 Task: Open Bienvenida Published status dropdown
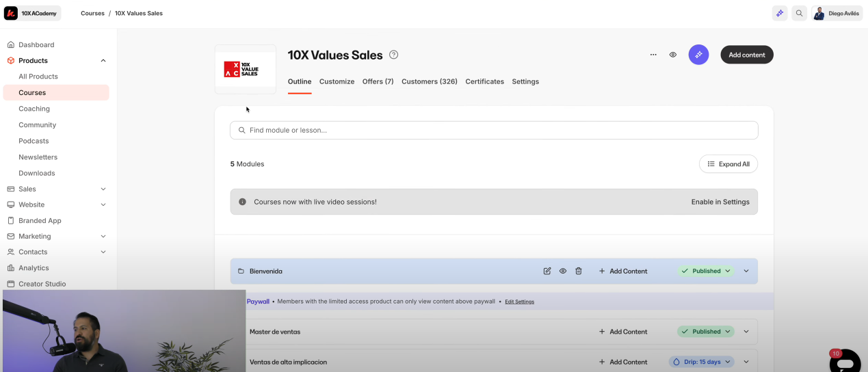pos(706,271)
